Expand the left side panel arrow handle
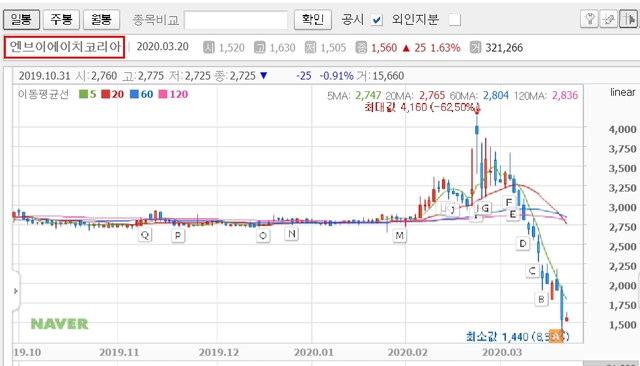640x366 pixels. [16, 291]
